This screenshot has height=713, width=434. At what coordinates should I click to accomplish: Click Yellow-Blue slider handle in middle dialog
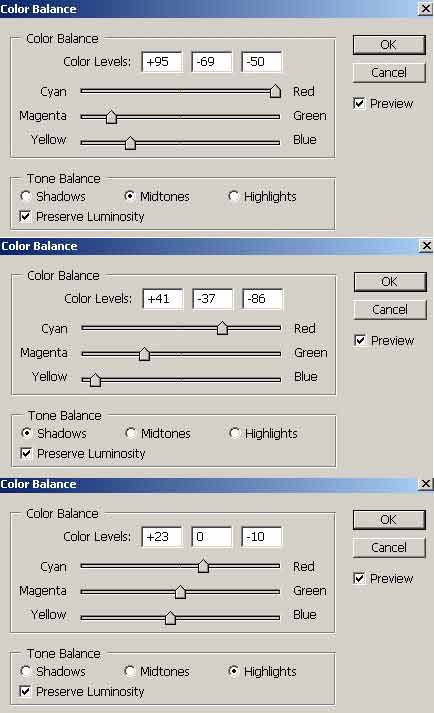tap(95, 380)
